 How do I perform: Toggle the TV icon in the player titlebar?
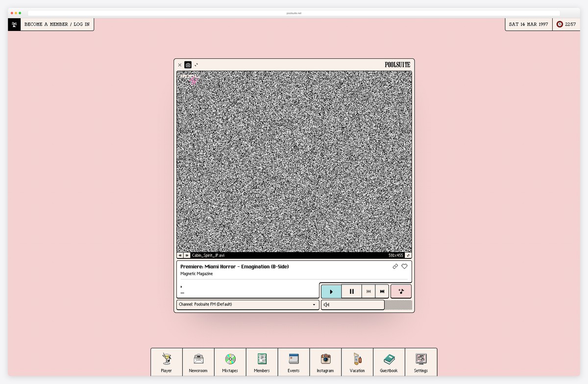[188, 64]
